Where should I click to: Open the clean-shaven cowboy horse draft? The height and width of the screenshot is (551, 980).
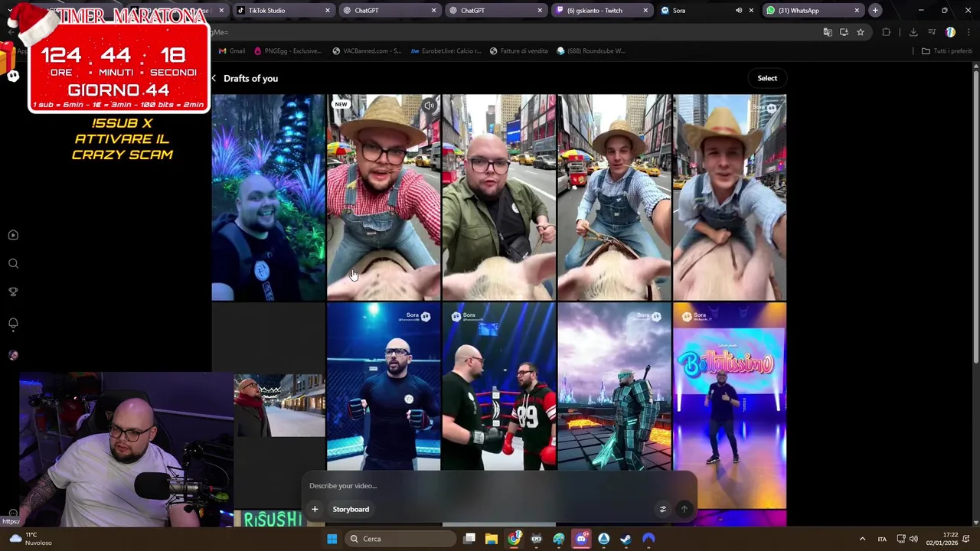614,197
